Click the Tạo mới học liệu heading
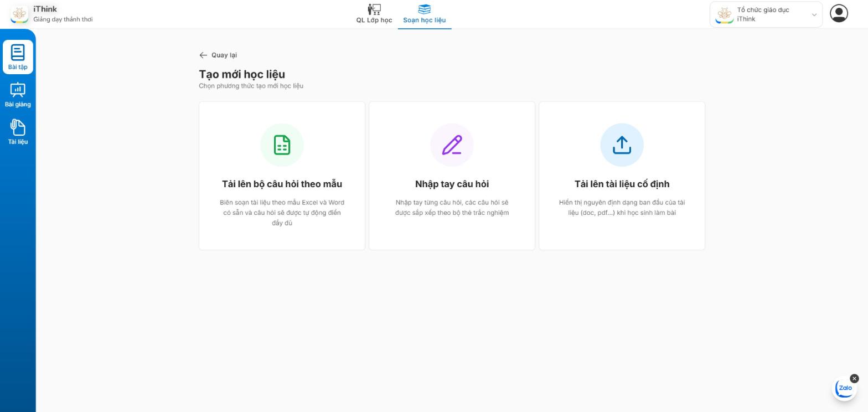The image size is (868, 412). click(242, 74)
